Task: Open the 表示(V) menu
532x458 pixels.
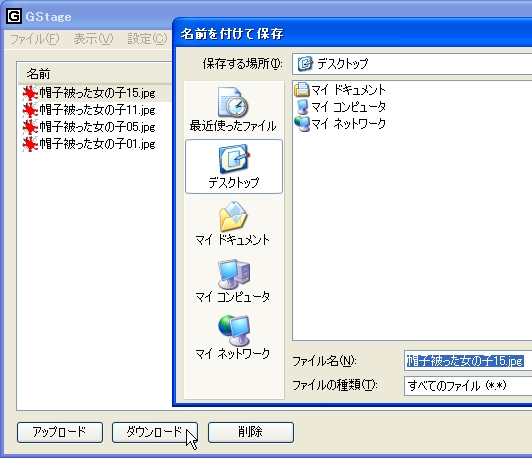Action: tap(93, 39)
